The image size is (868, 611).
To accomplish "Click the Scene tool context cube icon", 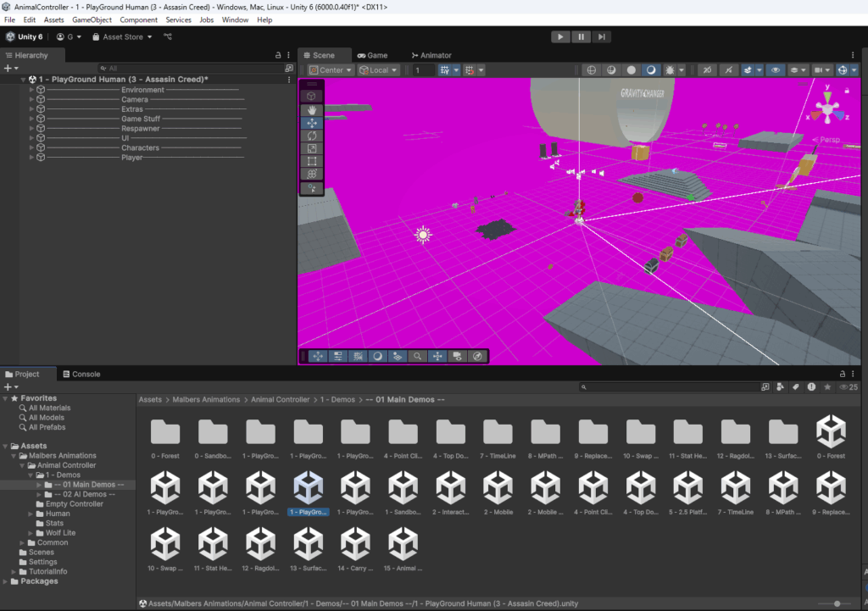I will [x=312, y=96].
